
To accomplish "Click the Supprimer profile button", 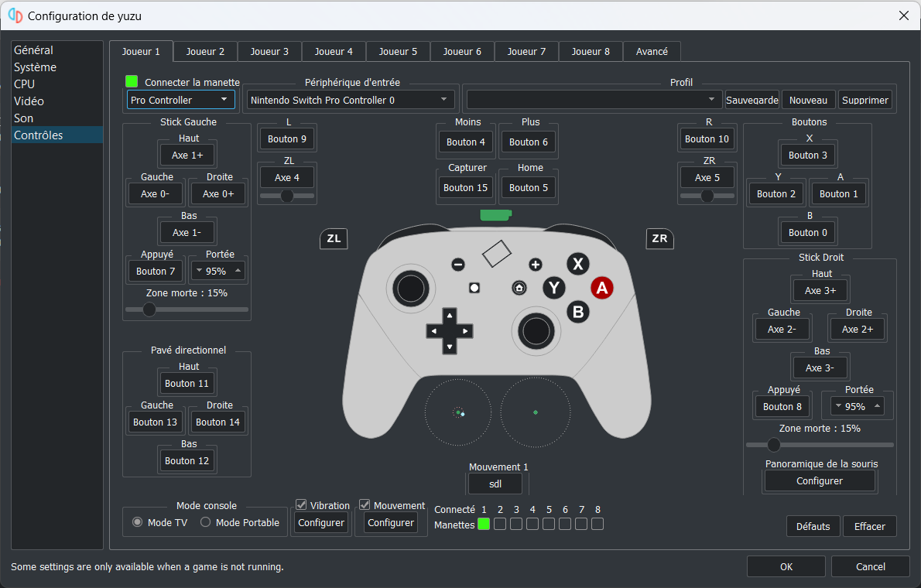I will [865, 100].
